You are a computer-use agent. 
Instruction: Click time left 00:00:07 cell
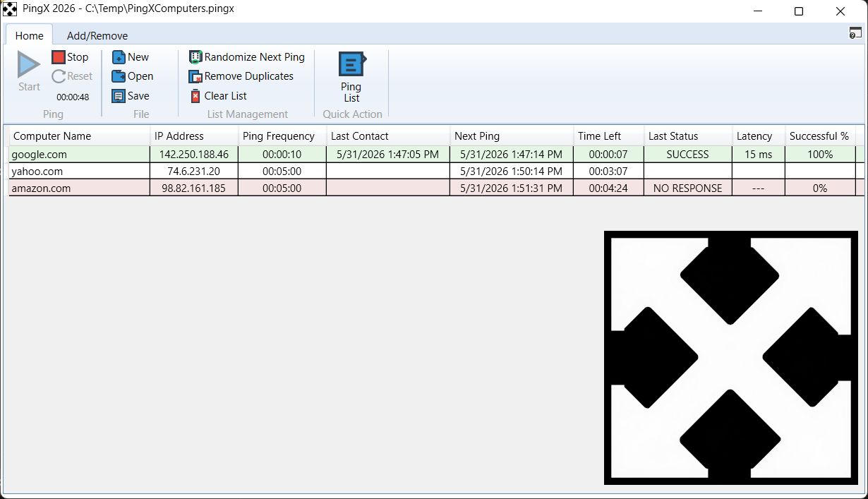coord(609,155)
